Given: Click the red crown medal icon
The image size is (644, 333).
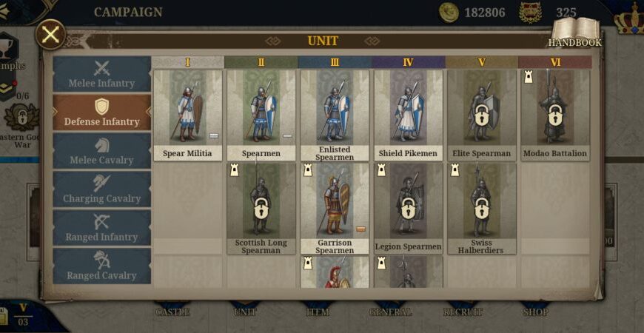Looking at the screenshot, I should click(530, 13).
